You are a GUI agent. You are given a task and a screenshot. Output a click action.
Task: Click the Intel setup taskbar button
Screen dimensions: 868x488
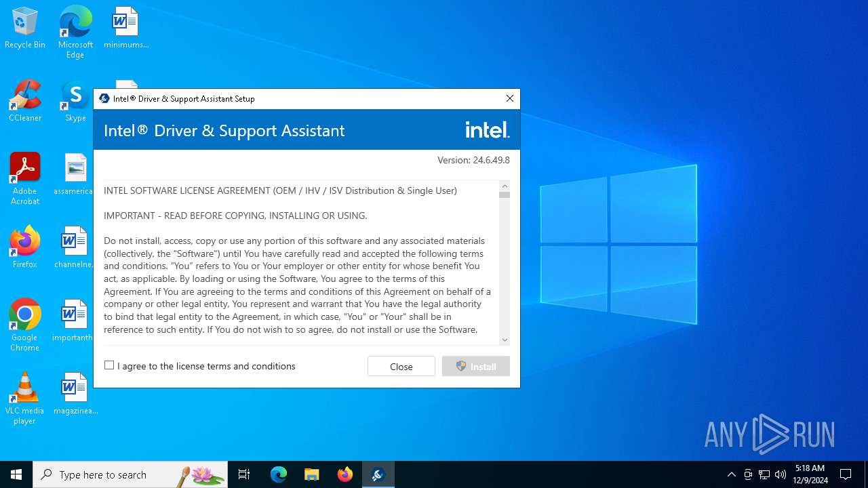[378, 474]
